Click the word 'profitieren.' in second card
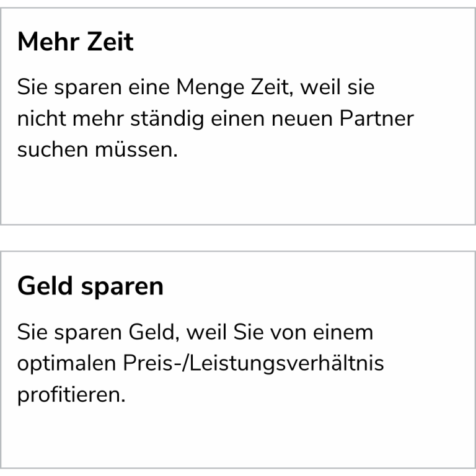Viewport: 476px width, 476px height. click(x=71, y=395)
